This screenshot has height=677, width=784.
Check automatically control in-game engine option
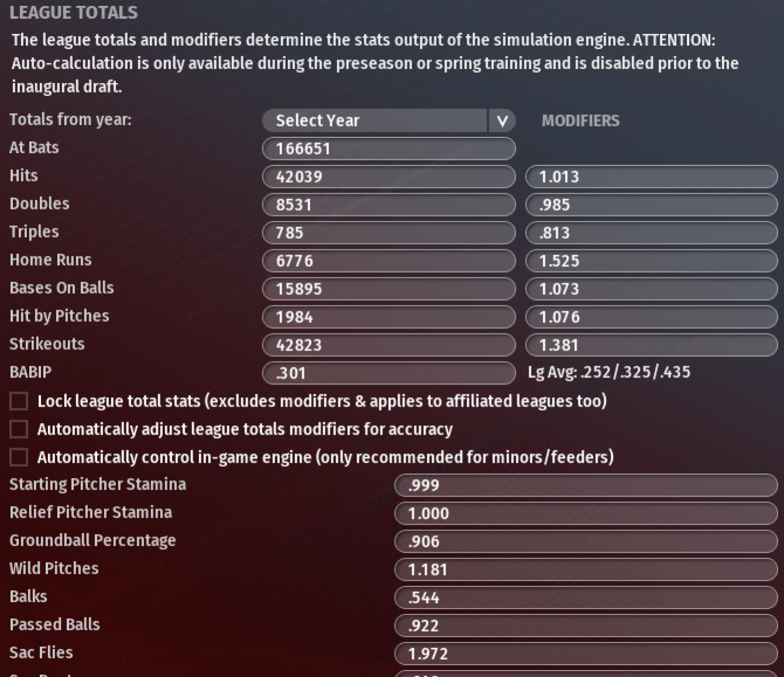pyautogui.click(x=19, y=458)
